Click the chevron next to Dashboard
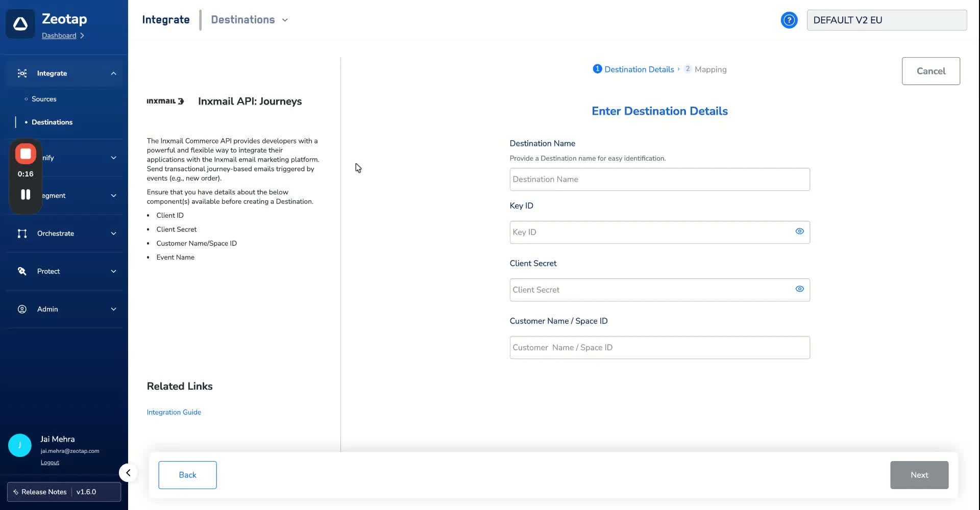The image size is (980, 510). pos(82,36)
